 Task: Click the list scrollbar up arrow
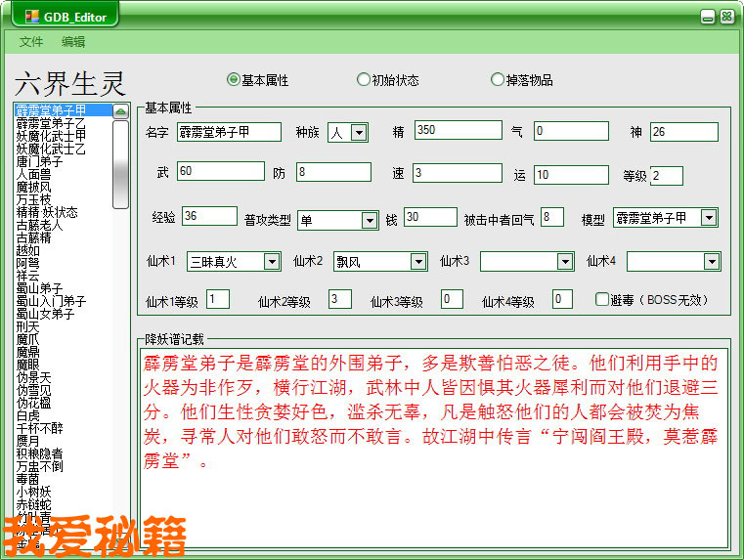tap(120, 111)
